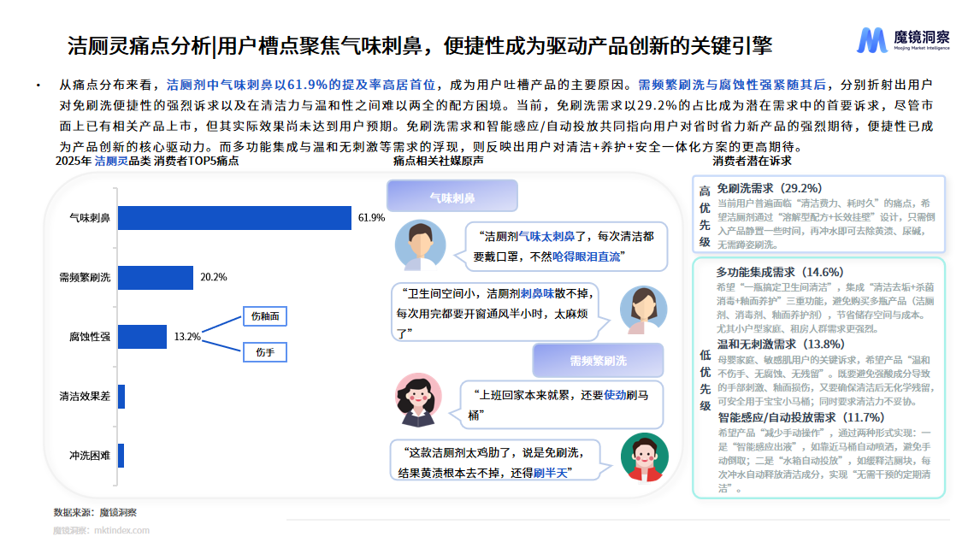Screen dimensions: 980x548
Task: Click the purple 需频繁刷洗 tag
Action: click(x=597, y=361)
